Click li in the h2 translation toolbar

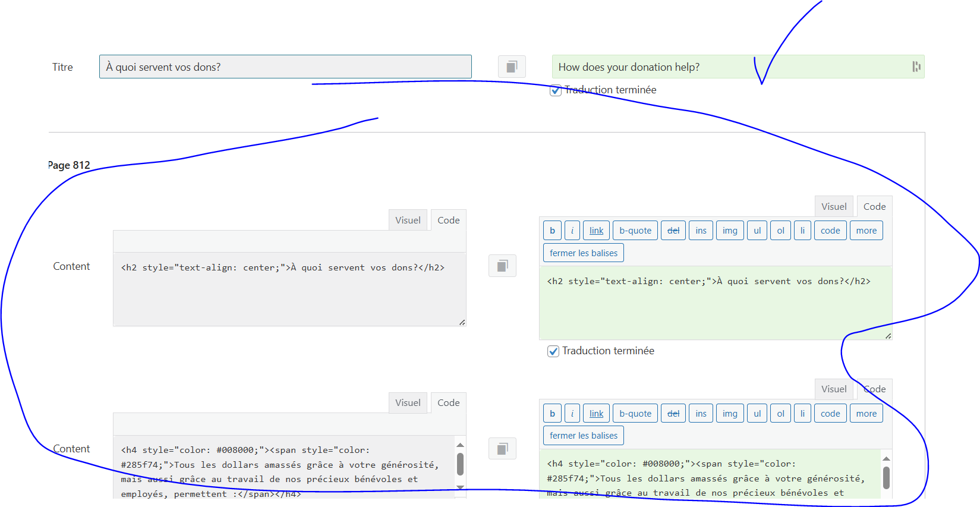click(802, 231)
